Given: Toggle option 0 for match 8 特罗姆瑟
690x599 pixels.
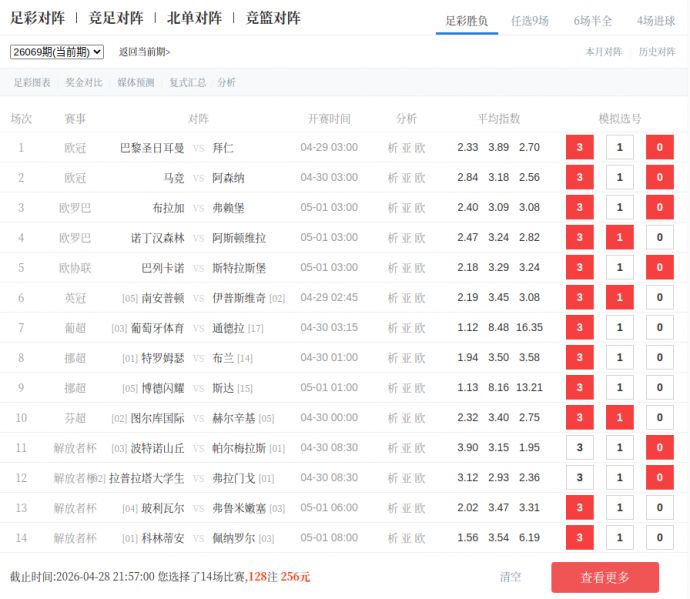Looking at the screenshot, I should 660,357.
